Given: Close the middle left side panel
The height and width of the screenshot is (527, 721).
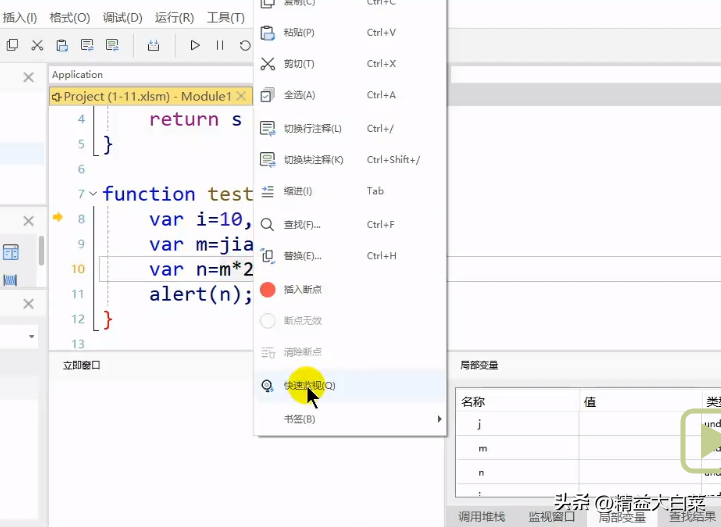Looking at the screenshot, I should coord(29,221).
